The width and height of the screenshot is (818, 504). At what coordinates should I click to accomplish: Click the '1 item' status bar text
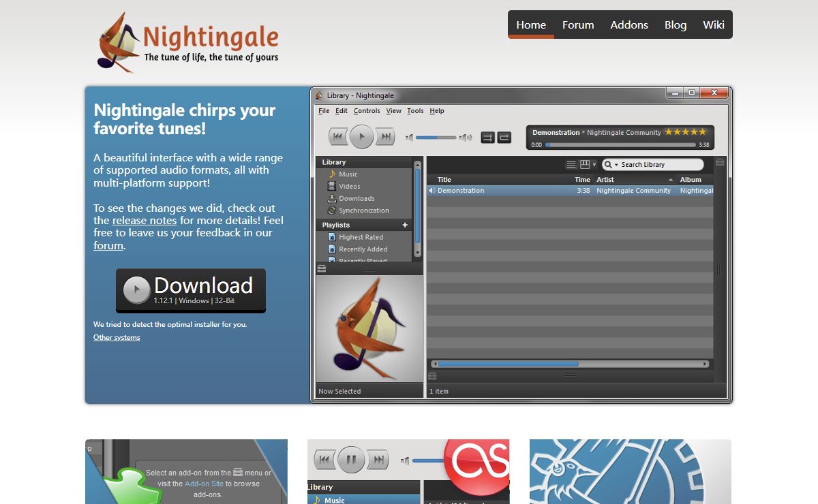439,392
